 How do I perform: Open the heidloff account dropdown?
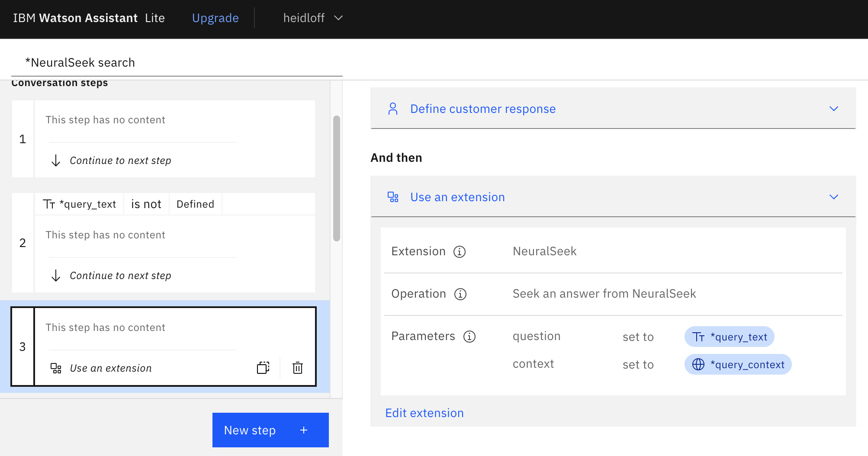point(313,18)
